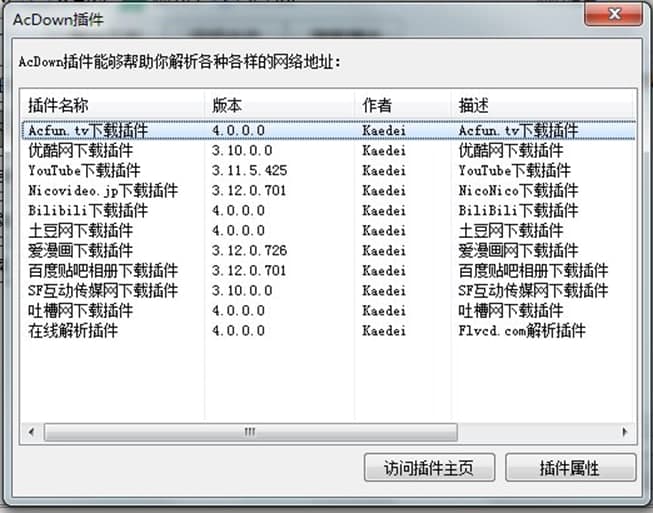Click the NicoNico下载插件 description

pyautogui.click(x=518, y=190)
